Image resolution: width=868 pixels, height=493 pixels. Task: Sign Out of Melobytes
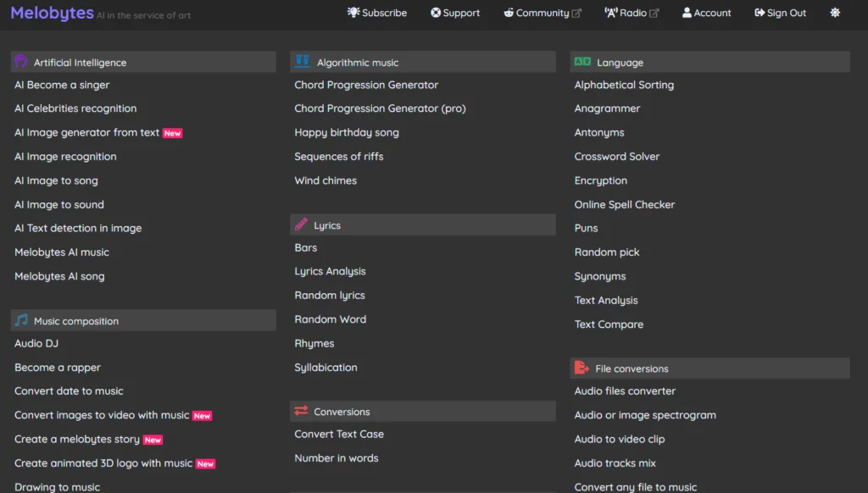click(x=780, y=13)
